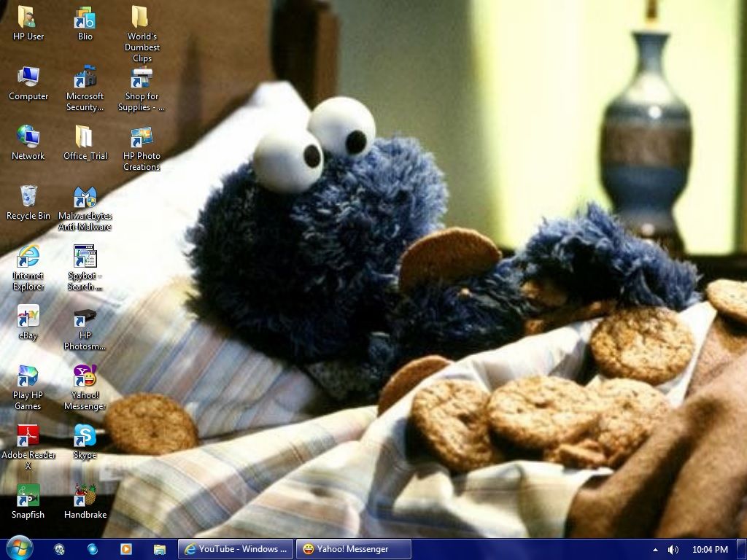Switch to Yahoo! Messenger taskbar window
The width and height of the screenshot is (747, 560).
354,549
